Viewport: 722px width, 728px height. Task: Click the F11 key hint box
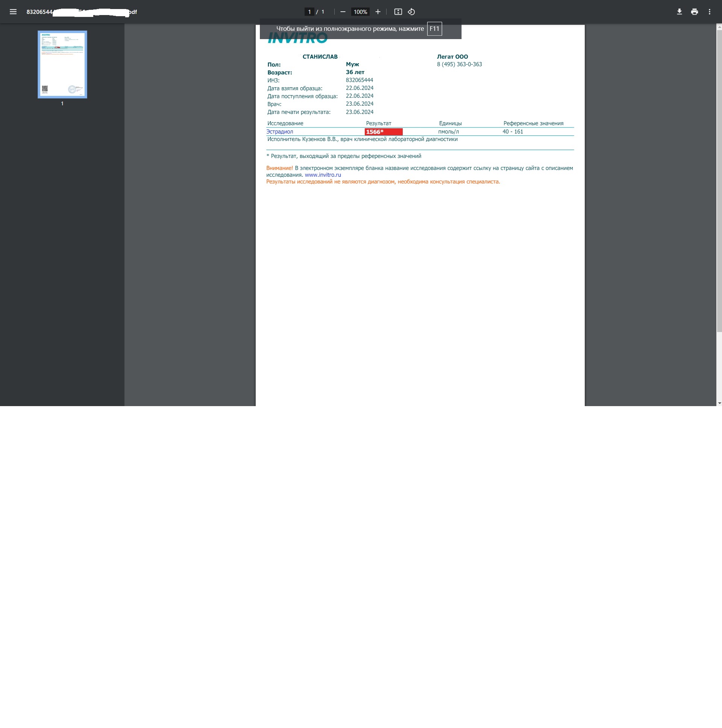click(434, 29)
